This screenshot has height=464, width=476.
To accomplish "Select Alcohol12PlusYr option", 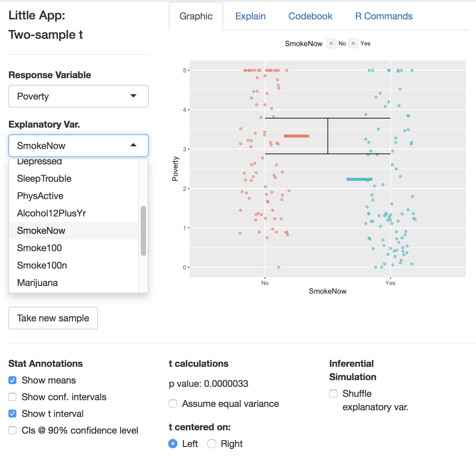I will (51, 213).
